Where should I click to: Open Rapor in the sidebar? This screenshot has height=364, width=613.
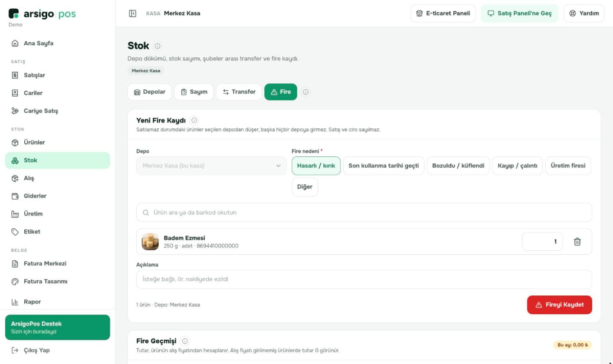coord(58,302)
